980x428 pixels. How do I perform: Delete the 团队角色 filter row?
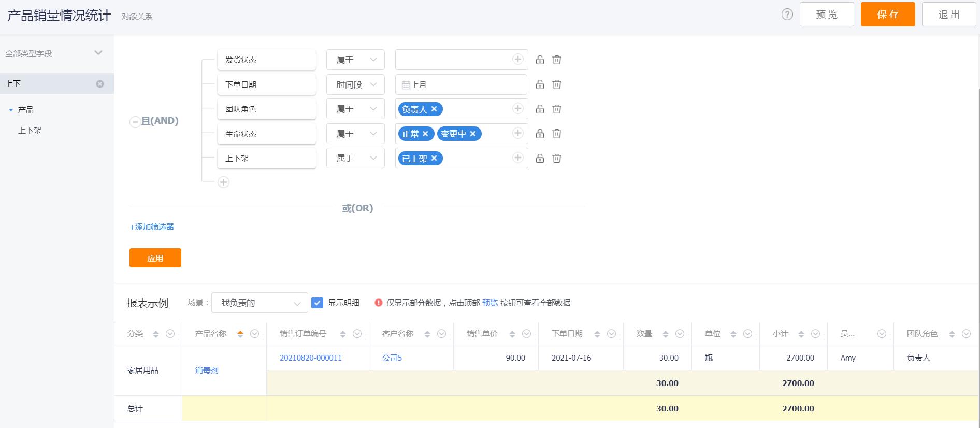557,109
